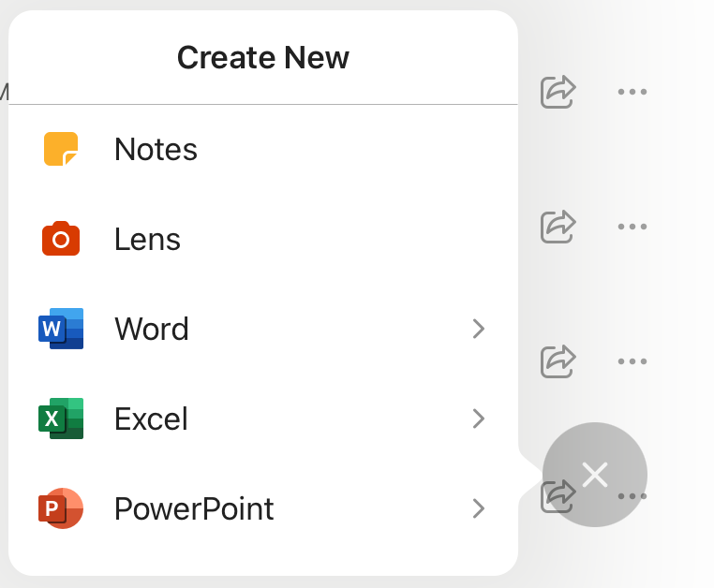714x588 pixels.
Task: Click the yellow Notes sticky icon
Action: pos(61,150)
